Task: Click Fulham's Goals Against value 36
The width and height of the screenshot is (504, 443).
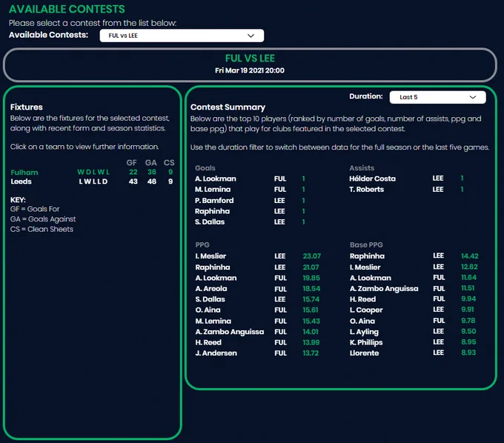Action: (152, 172)
